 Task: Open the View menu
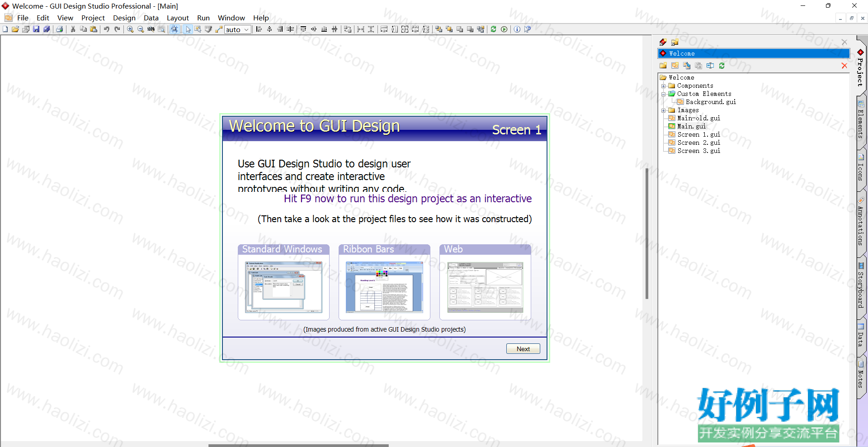tap(65, 18)
